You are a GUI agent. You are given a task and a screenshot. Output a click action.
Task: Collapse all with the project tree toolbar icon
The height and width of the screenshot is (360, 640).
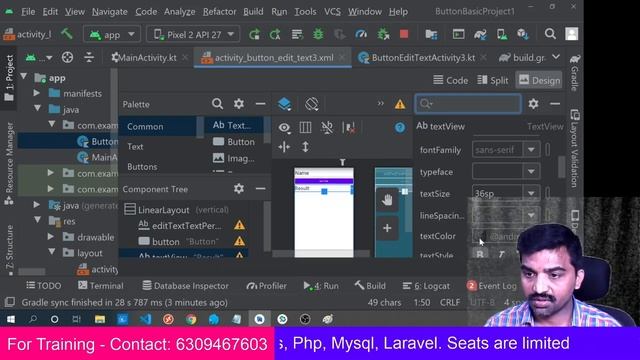point(89,58)
